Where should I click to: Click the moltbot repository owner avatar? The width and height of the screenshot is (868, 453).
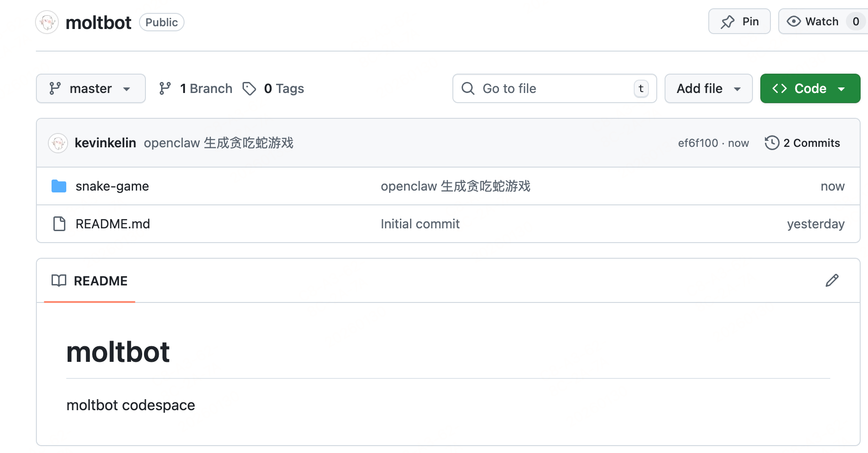(47, 22)
